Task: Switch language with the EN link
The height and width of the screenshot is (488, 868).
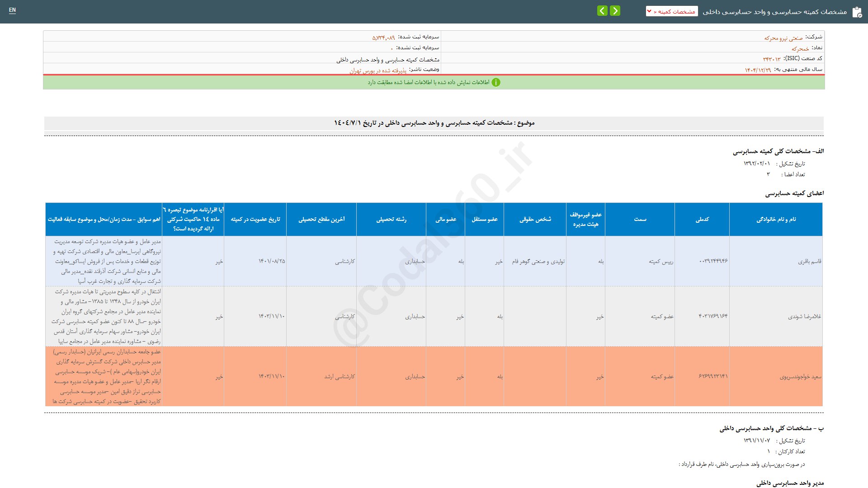Action: click(12, 10)
